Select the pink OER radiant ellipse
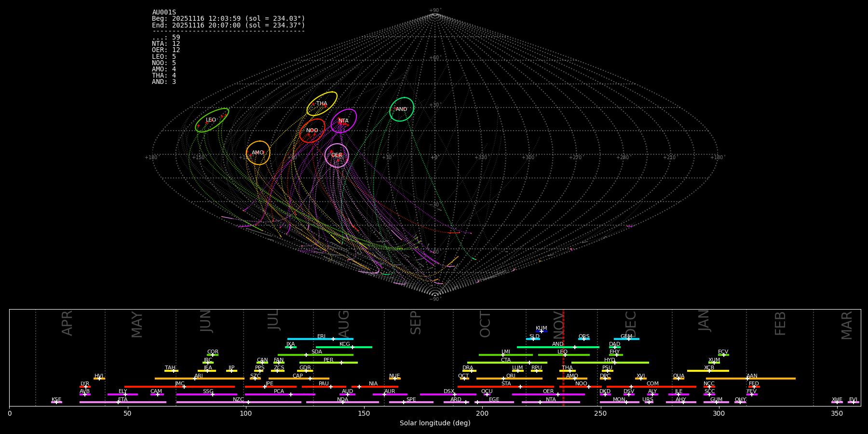The height and width of the screenshot is (434, 868). [337, 155]
